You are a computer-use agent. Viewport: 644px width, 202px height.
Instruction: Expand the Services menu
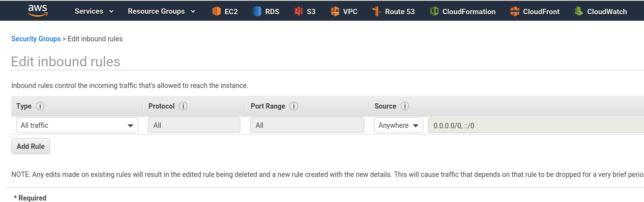click(x=94, y=11)
